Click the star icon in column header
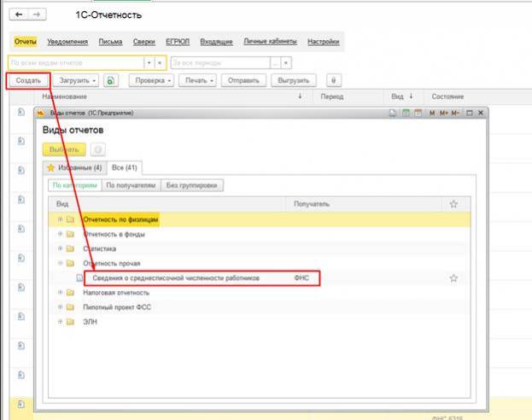The image size is (532, 420). click(x=453, y=204)
